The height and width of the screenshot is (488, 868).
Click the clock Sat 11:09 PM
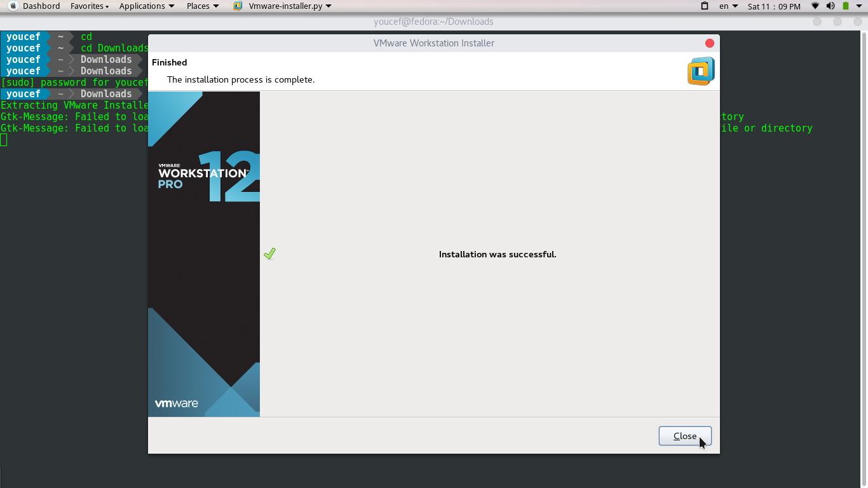coord(774,6)
